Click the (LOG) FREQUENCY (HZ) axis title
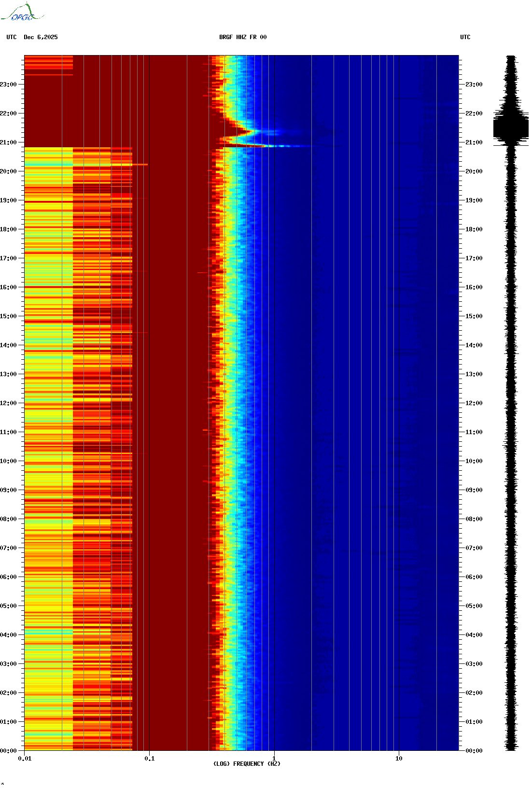This screenshot has width=532, height=789. [x=247, y=764]
